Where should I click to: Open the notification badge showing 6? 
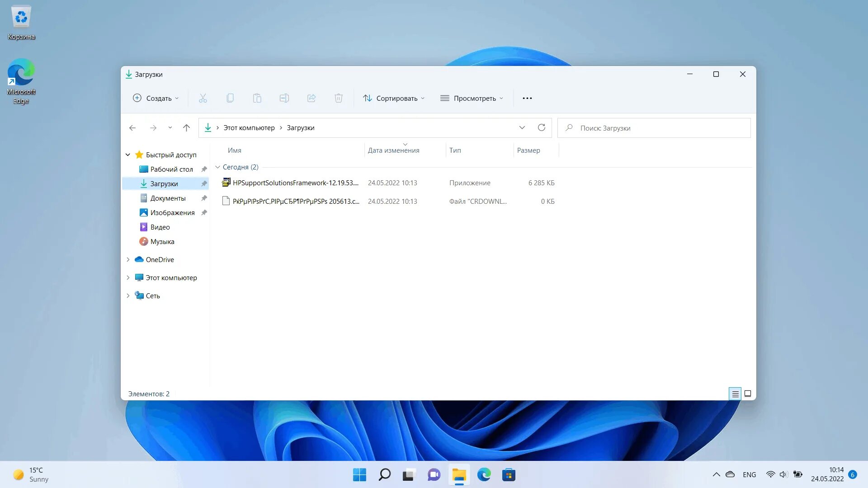coord(853,474)
